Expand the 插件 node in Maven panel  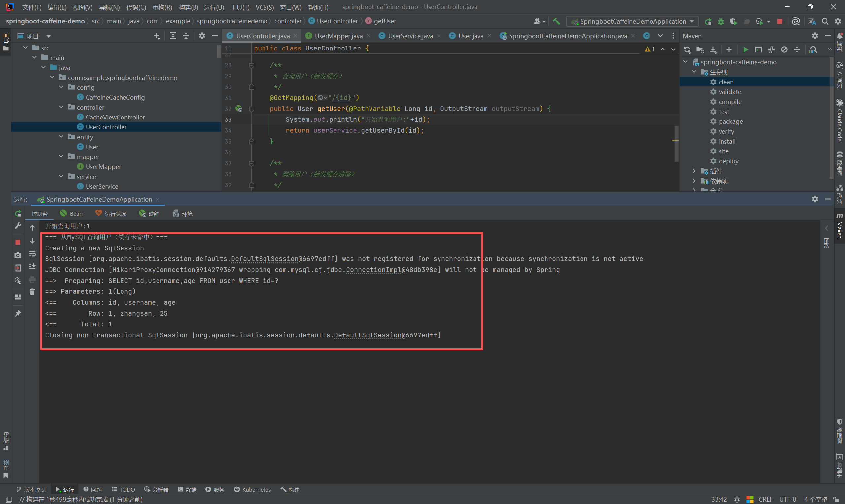pyautogui.click(x=694, y=171)
